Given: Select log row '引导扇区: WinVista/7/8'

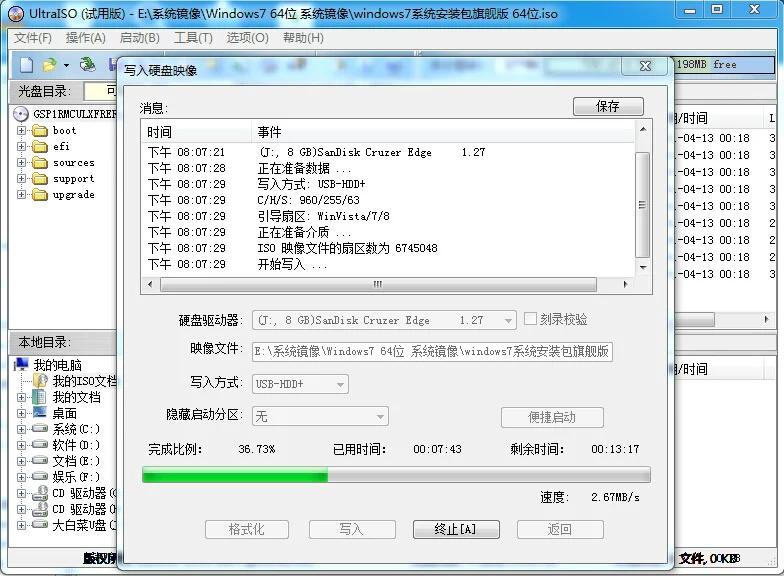Looking at the screenshot, I should click(388, 216).
